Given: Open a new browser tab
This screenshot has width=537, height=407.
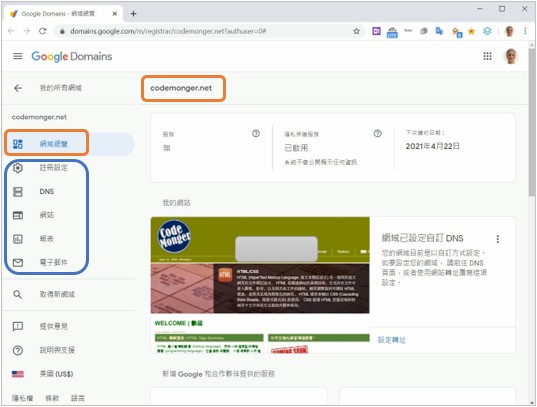Looking at the screenshot, I should pyautogui.click(x=134, y=14).
